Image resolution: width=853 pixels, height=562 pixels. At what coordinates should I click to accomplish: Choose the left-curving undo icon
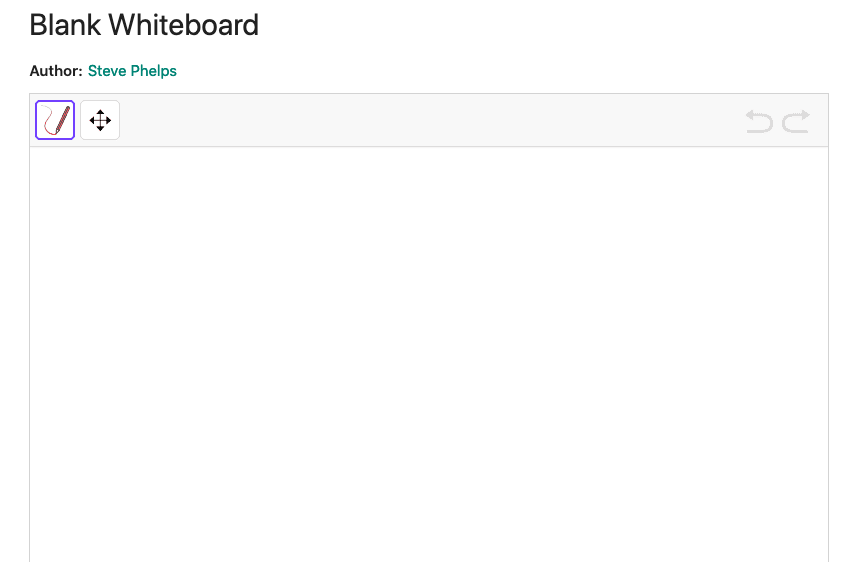point(759,121)
